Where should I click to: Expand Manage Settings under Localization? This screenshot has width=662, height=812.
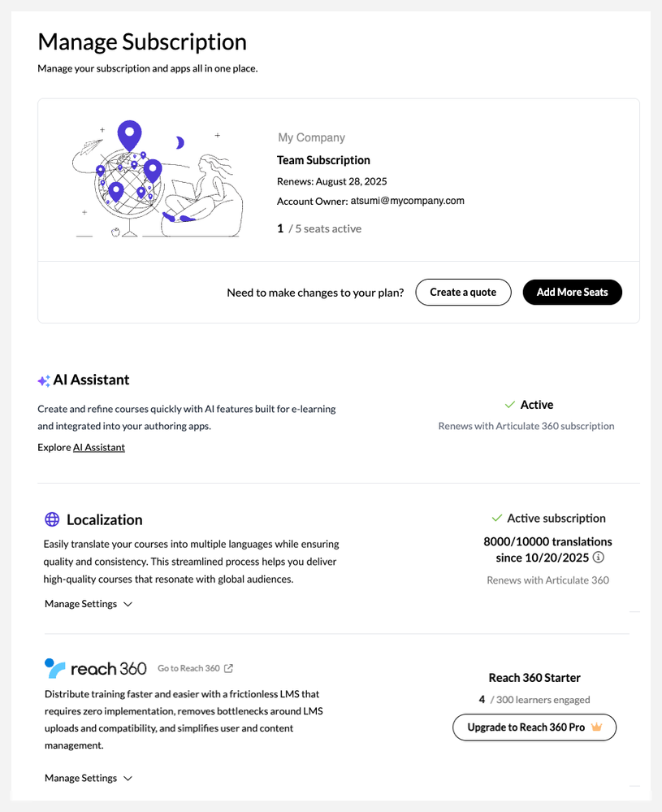tap(88, 604)
